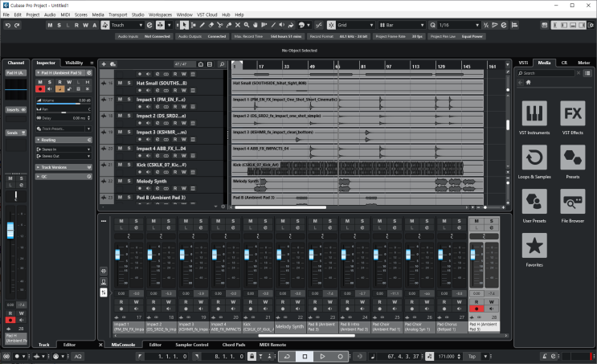Expand the QC section in Inspector
Screen dimensions: 597x364
(63, 177)
